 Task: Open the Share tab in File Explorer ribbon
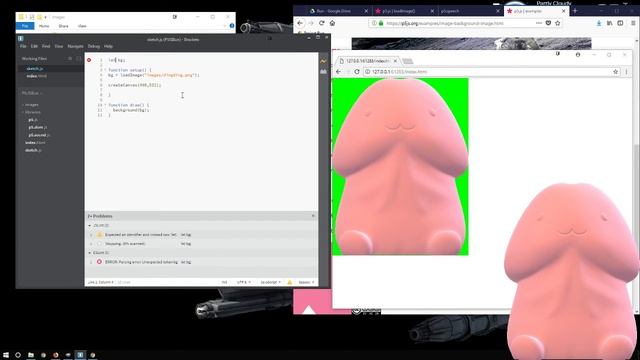63,26
